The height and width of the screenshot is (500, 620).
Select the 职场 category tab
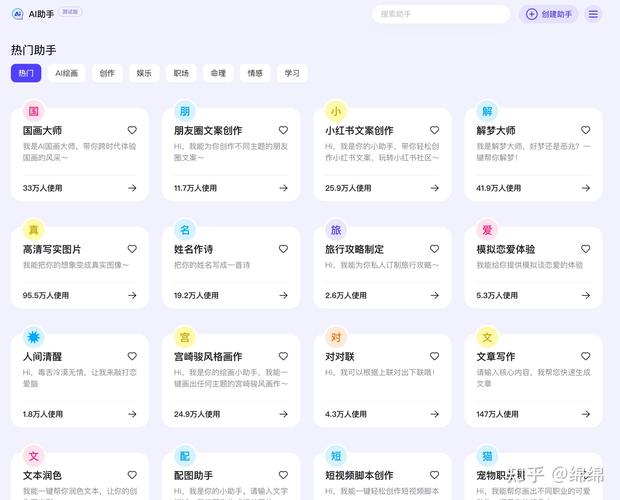[181, 73]
